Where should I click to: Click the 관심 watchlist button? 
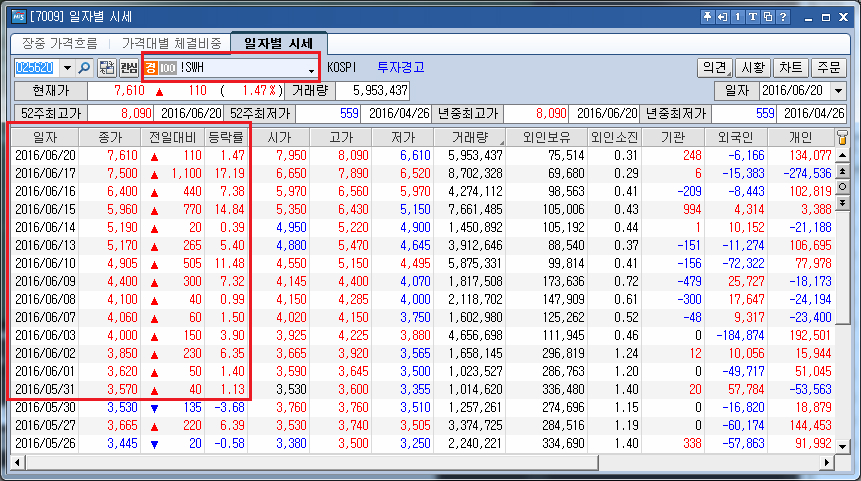128,68
